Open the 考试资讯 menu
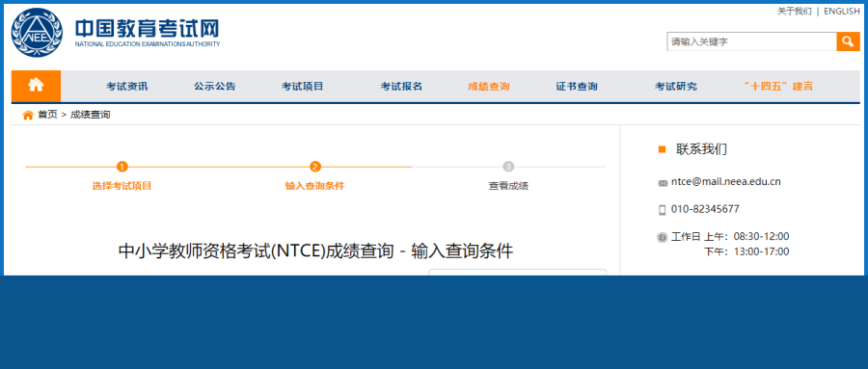 (126, 87)
